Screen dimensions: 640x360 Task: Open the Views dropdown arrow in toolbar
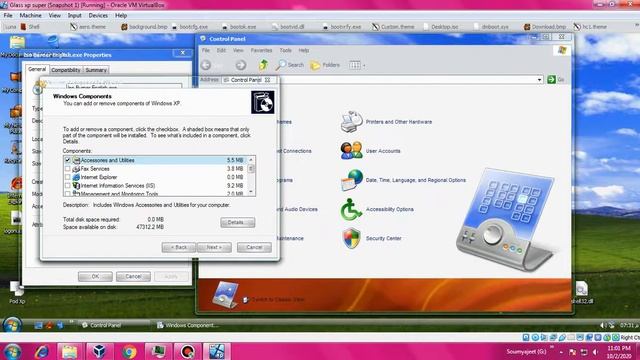pos(364,65)
